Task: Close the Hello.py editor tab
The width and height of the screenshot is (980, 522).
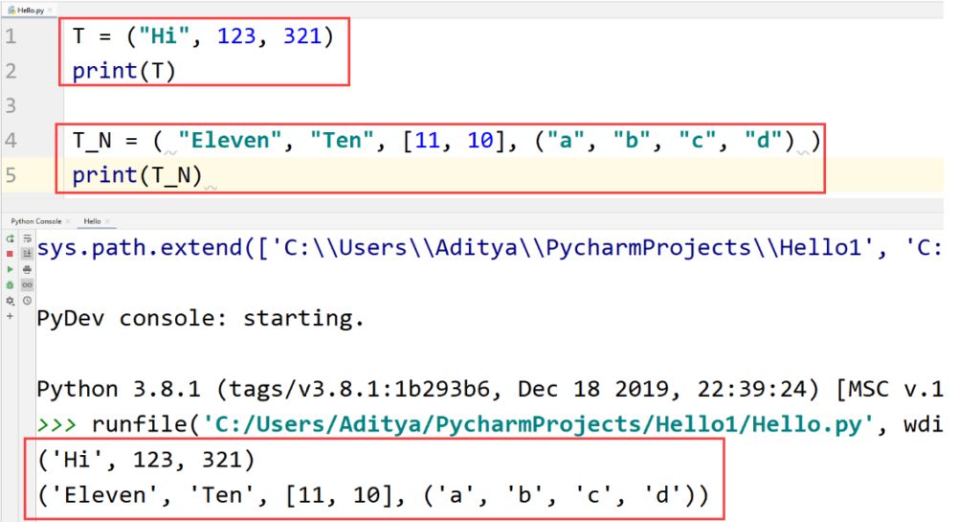Action: click(x=50, y=10)
